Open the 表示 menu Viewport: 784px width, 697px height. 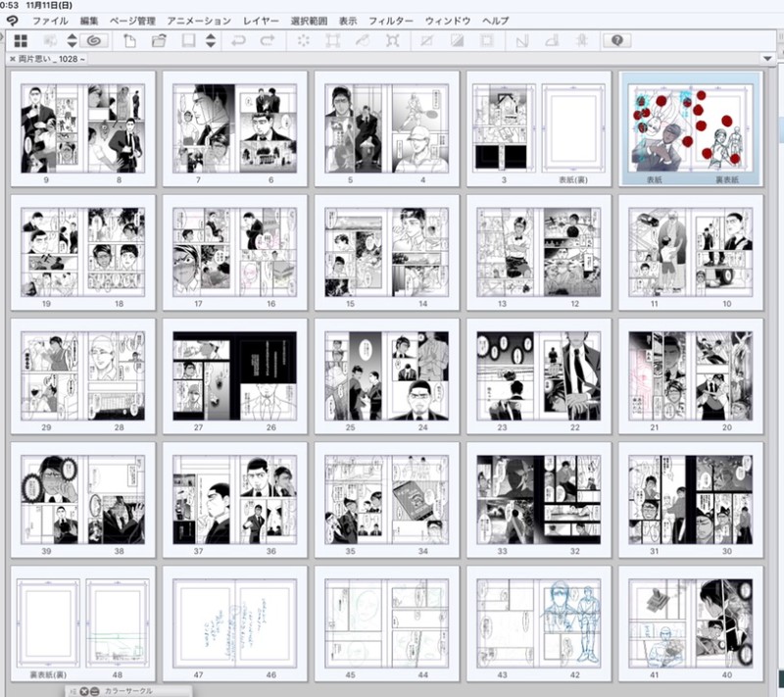pos(348,21)
